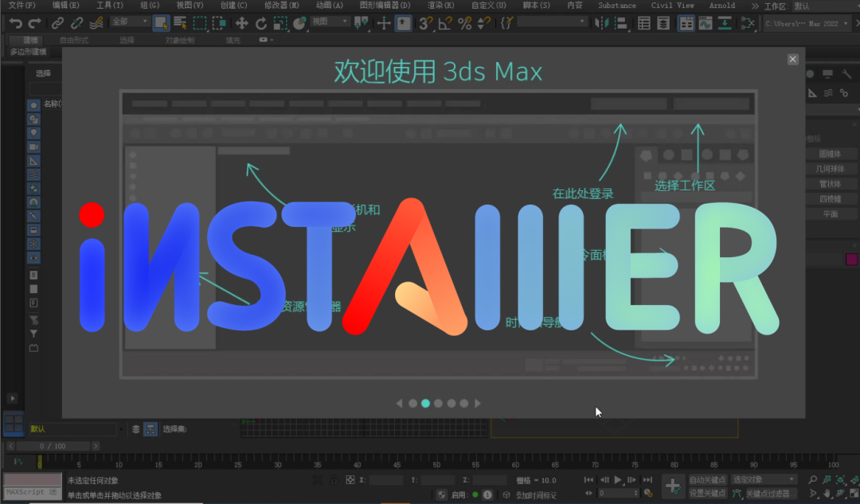Click the MAXScript mini listener field

click(x=33, y=493)
